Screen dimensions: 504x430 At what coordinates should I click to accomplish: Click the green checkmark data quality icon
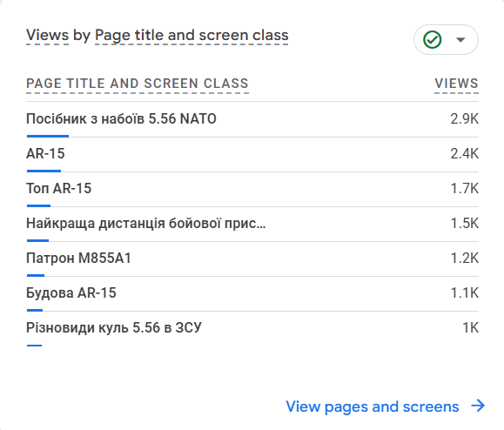coord(433,39)
